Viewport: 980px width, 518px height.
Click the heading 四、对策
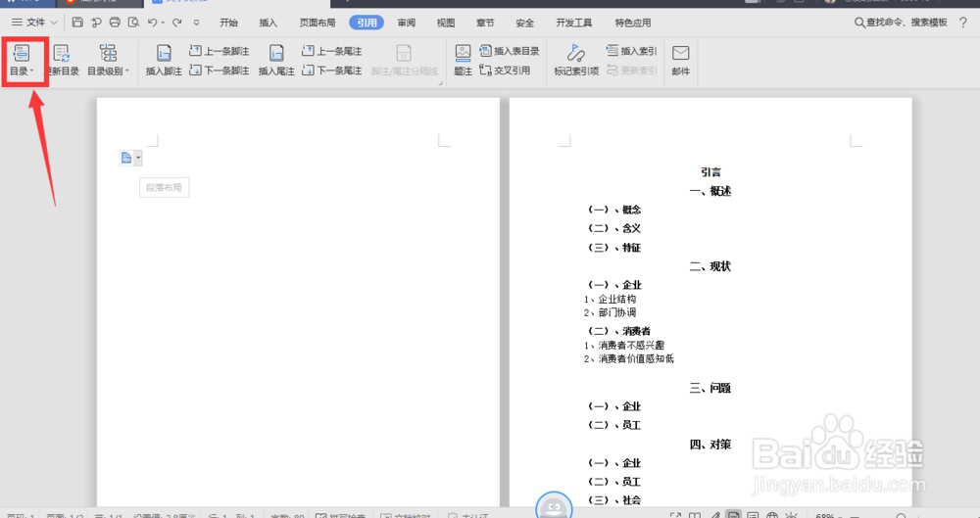pos(710,445)
